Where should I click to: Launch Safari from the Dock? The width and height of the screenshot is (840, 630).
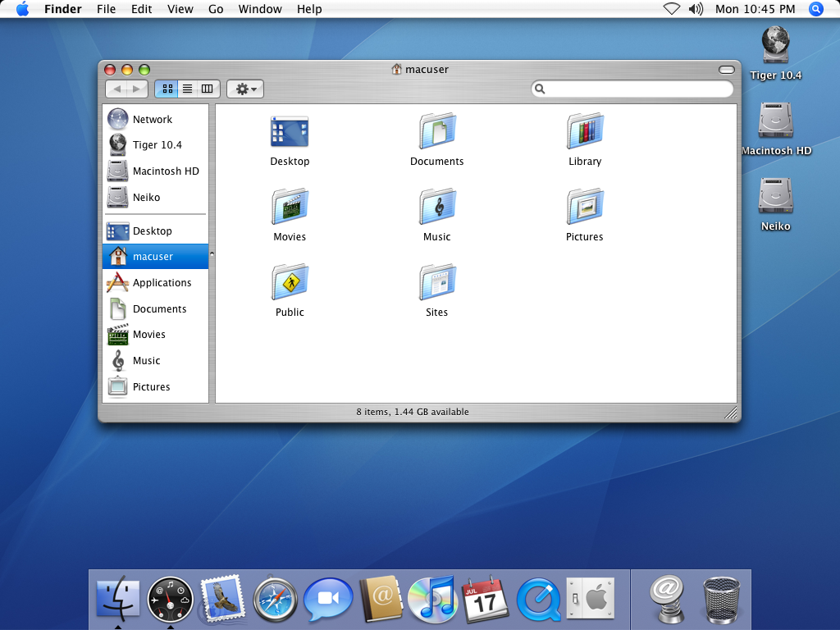[x=275, y=599]
